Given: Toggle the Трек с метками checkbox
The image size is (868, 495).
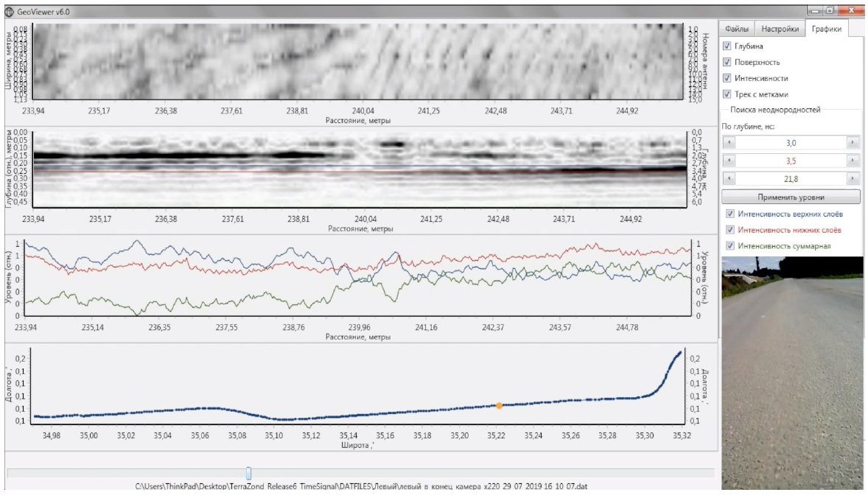Looking at the screenshot, I should click(728, 94).
